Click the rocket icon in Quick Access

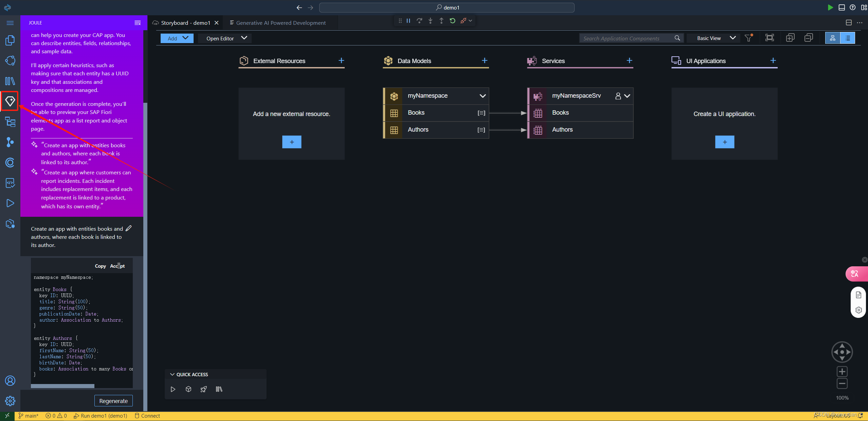coord(203,389)
